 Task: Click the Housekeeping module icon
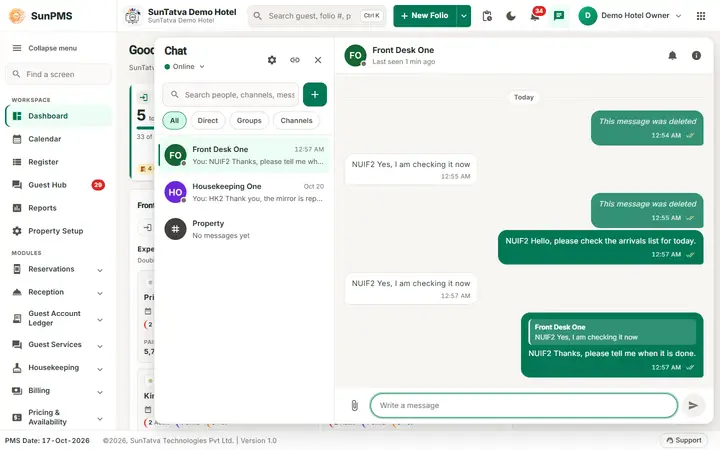(x=17, y=368)
